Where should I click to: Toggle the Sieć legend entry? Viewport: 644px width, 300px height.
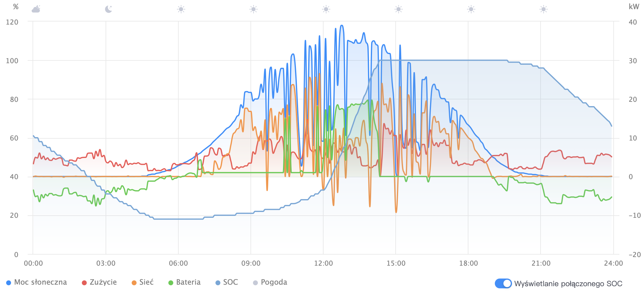coord(143,282)
